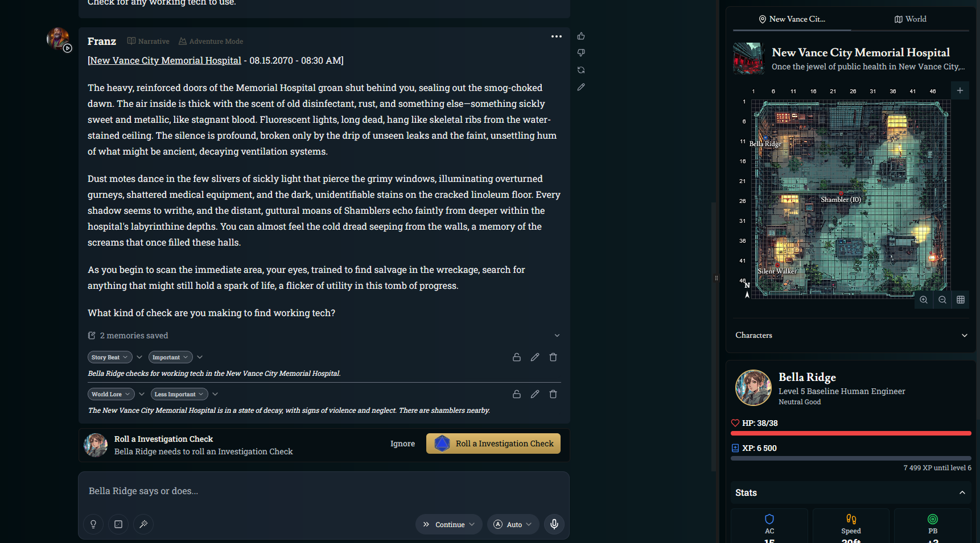Start voice input with the microphone button
The width and height of the screenshot is (980, 543).
coord(554,524)
